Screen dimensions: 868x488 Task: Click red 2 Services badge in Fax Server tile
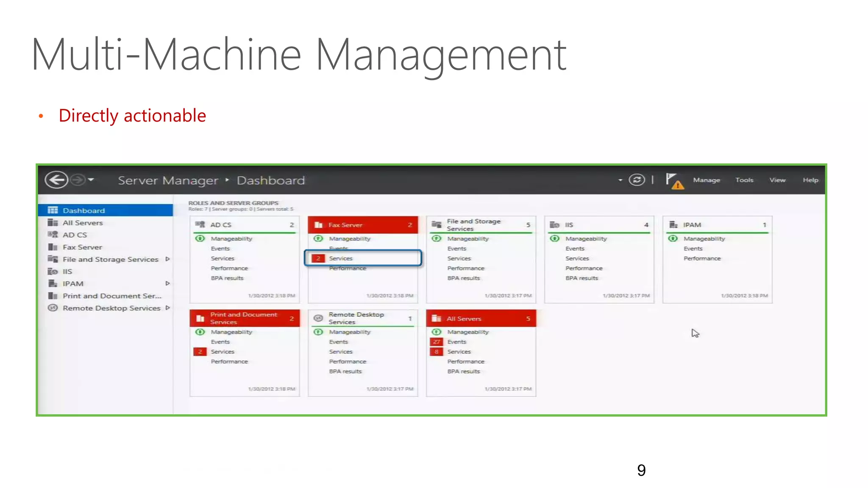(318, 258)
